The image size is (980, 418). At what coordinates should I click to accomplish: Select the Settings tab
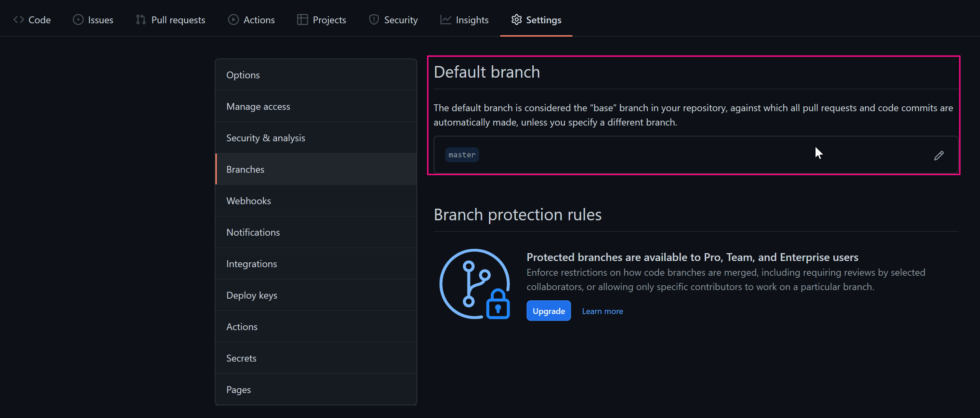coord(536,20)
